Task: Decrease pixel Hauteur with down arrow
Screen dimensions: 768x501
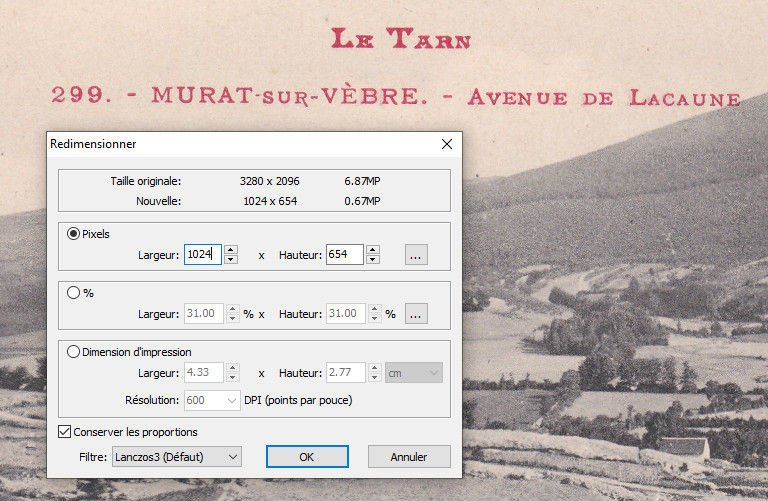Action: point(373,260)
